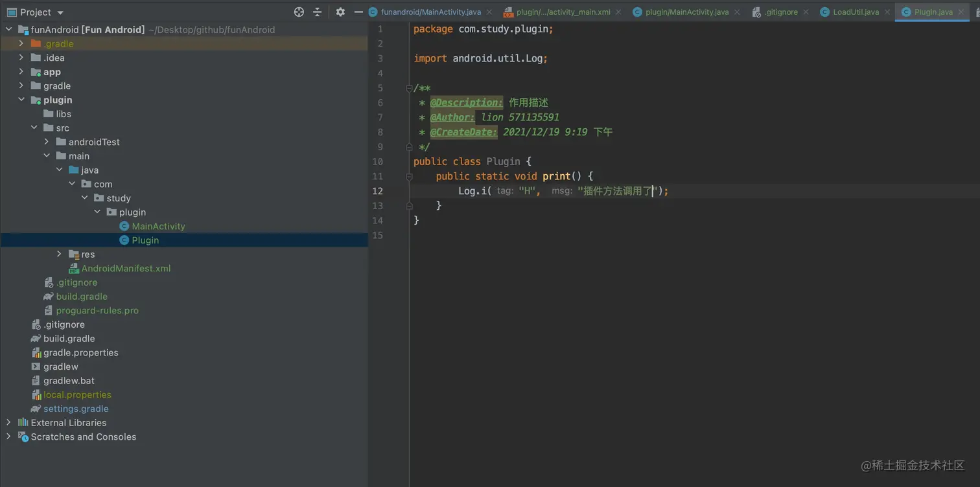Click the gradle.properties file icon
The height and width of the screenshot is (487, 980).
pyautogui.click(x=36, y=353)
